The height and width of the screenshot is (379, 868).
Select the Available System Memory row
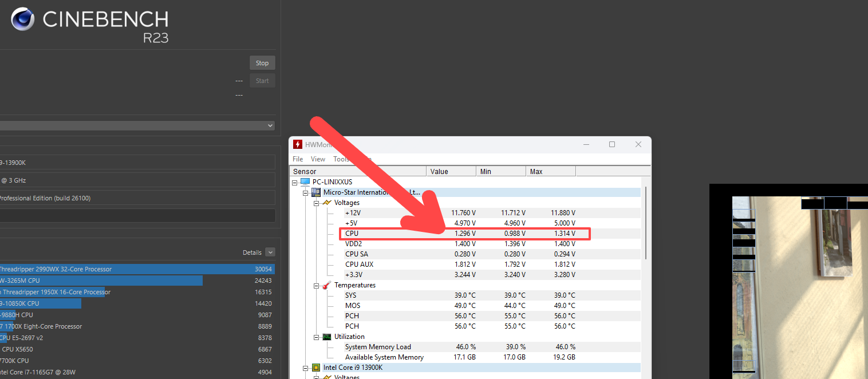click(466, 357)
